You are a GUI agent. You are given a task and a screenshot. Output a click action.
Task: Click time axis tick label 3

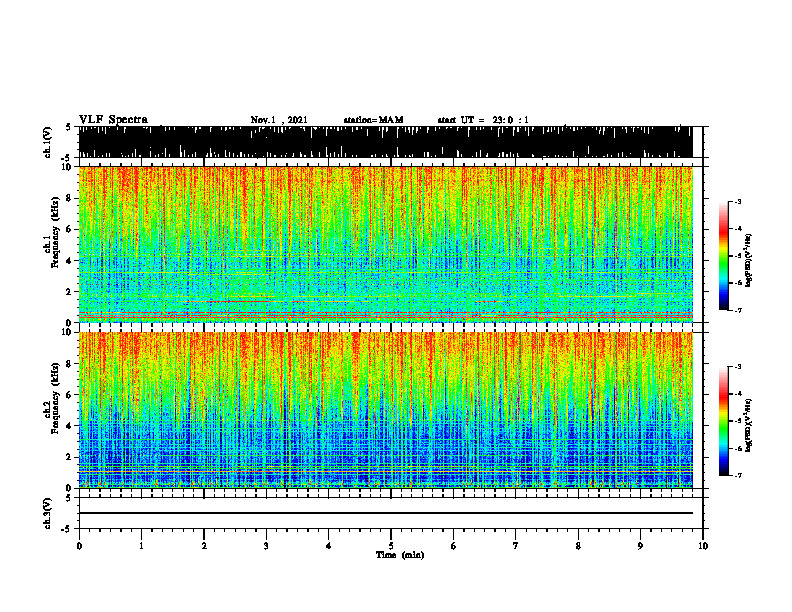[x=266, y=546]
